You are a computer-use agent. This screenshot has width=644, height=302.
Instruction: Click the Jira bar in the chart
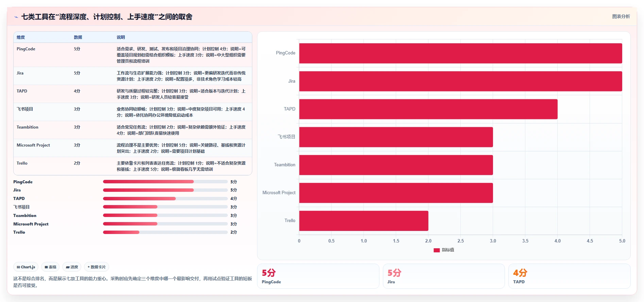pyautogui.click(x=460, y=81)
